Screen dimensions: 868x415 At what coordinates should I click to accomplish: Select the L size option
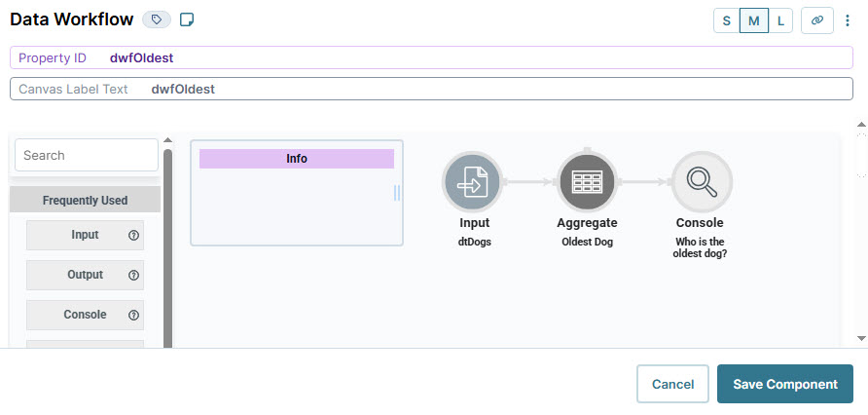(x=780, y=21)
